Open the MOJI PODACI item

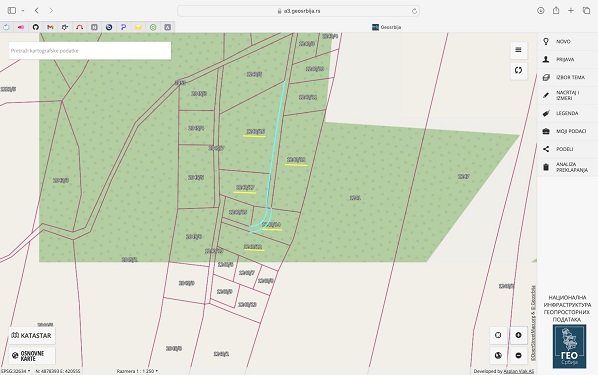coord(567,131)
